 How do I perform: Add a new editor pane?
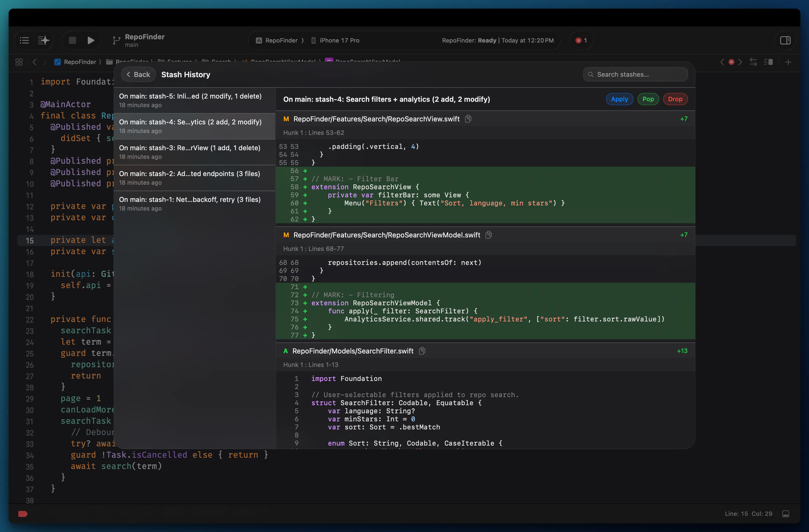(788, 62)
